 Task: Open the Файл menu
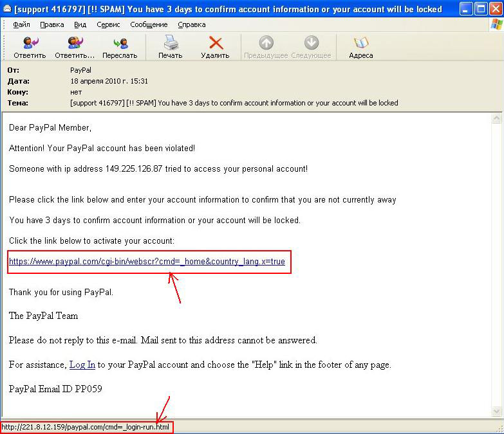21,24
